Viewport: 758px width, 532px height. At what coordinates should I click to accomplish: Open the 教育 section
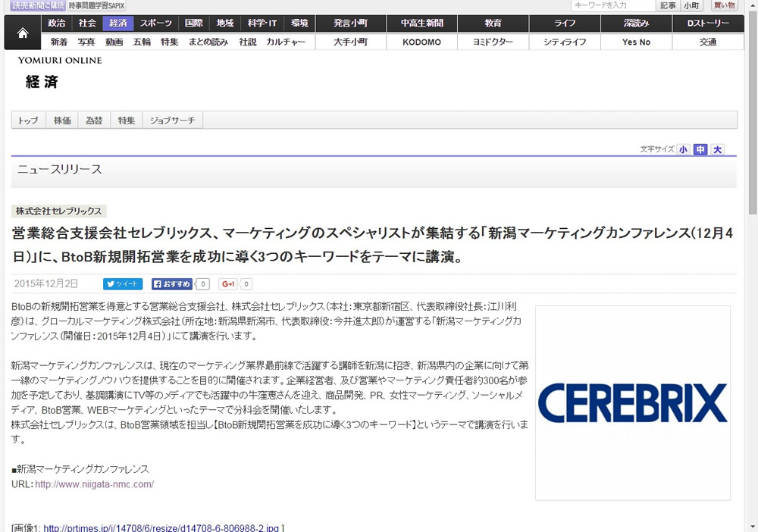click(493, 23)
